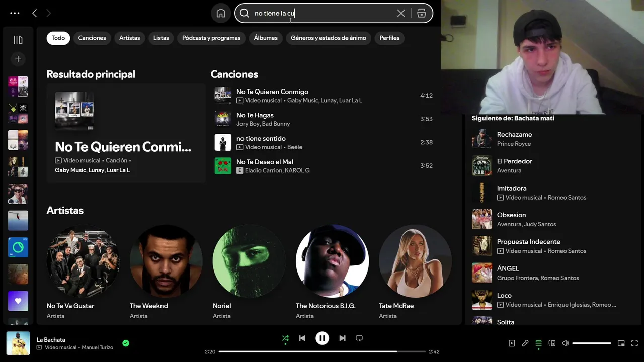Skip to next track
This screenshot has width=644, height=362.
[x=342, y=338]
